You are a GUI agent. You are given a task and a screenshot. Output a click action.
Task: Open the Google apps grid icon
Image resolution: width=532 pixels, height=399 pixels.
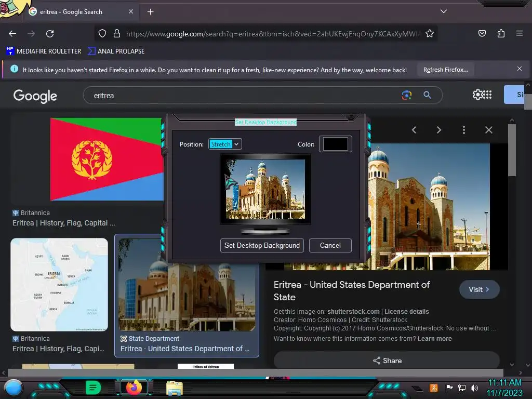coord(487,95)
